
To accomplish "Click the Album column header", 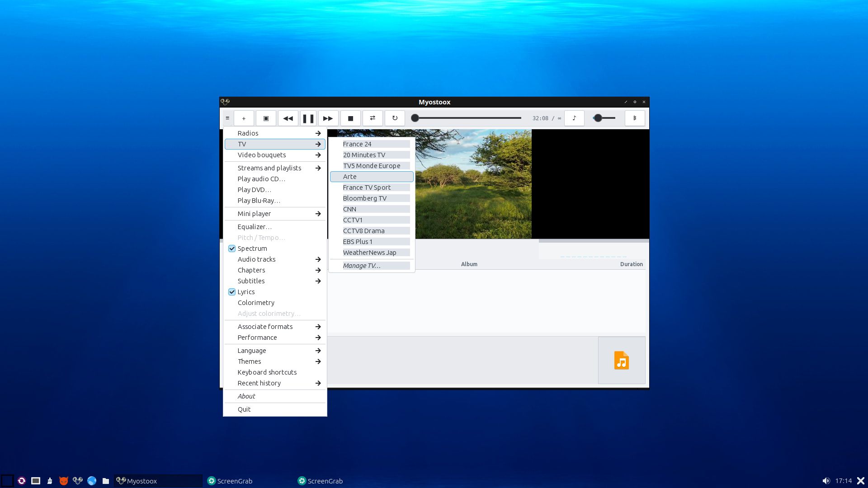I will pos(469,264).
